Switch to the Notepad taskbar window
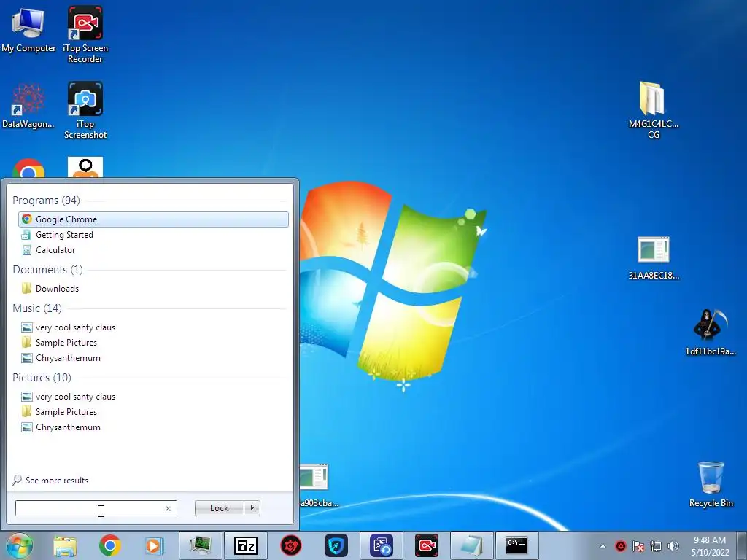 tap(472, 545)
